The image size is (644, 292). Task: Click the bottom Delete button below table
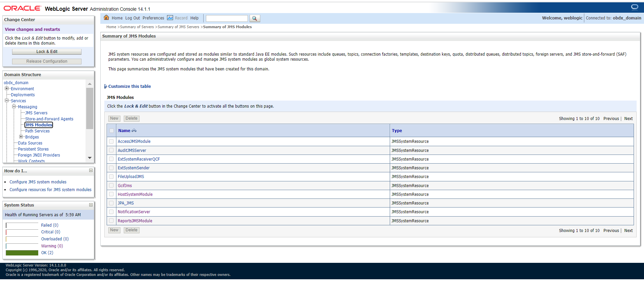pos(131,230)
